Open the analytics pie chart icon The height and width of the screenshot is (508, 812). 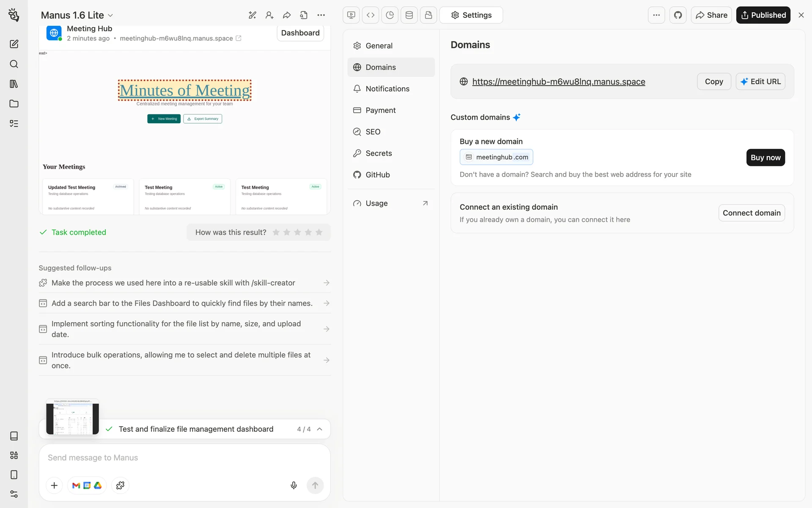coord(390,15)
